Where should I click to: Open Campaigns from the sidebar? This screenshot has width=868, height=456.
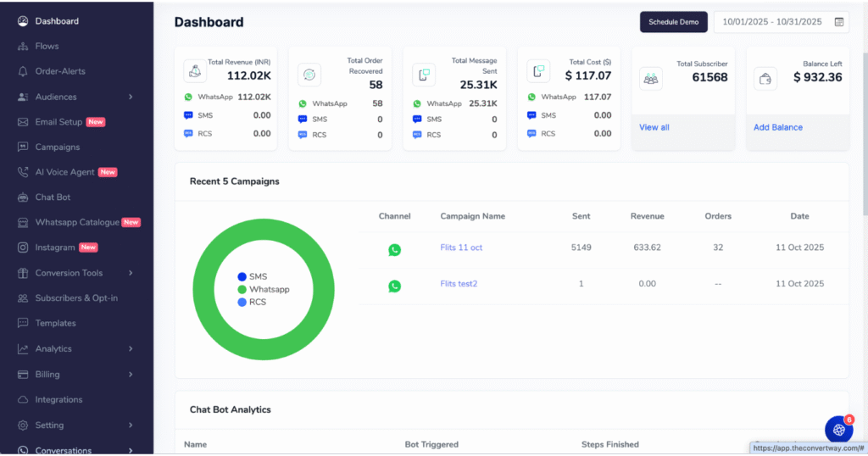pyautogui.click(x=57, y=147)
